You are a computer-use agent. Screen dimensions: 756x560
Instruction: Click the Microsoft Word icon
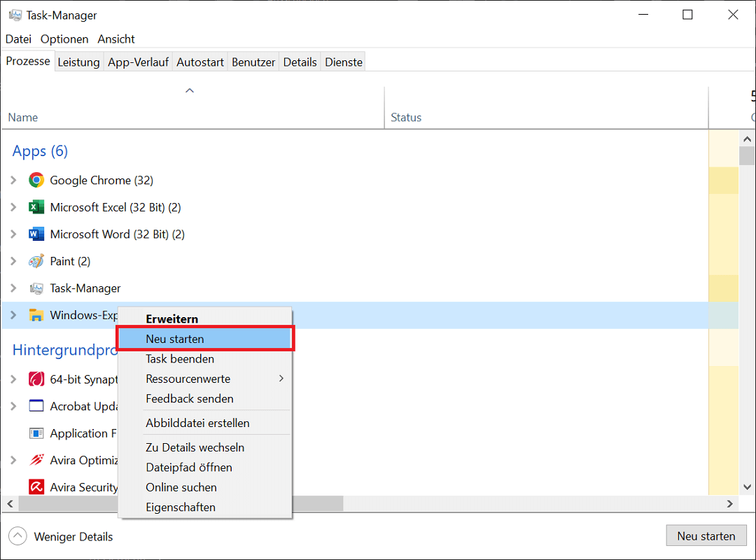[36, 234]
